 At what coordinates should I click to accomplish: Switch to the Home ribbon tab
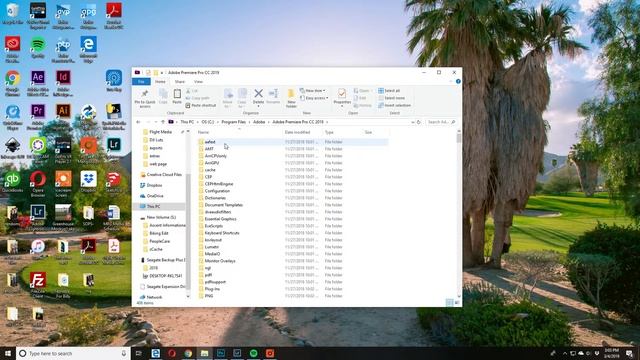(x=160, y=82)
